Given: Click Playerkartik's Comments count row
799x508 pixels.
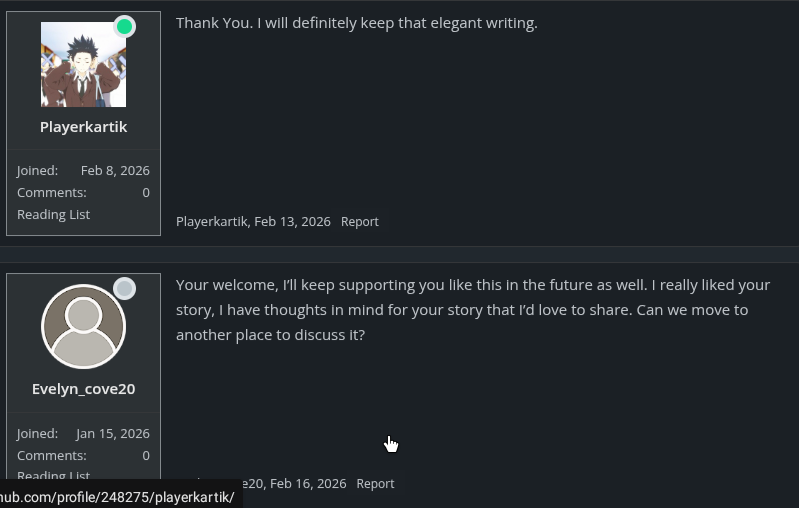Looking at the screenshot, I should (x=83, y=192).
